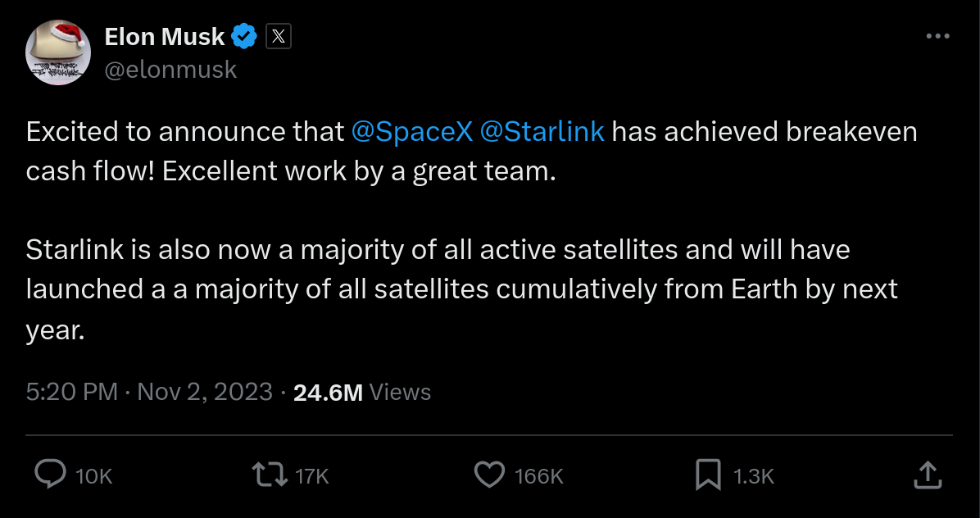Repost this tweet using retweet icon
Viewport: 980px width, 518px height.
270,475
